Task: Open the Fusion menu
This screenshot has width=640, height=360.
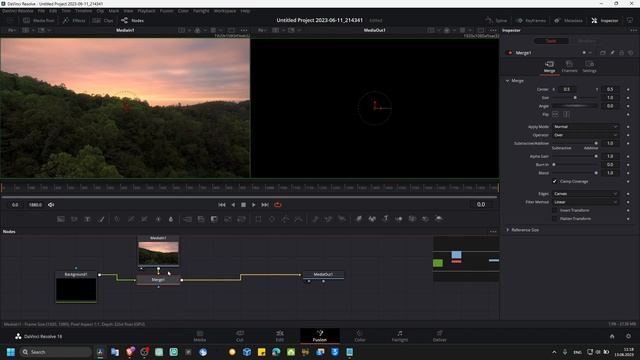Action: (x=166, y=11)
